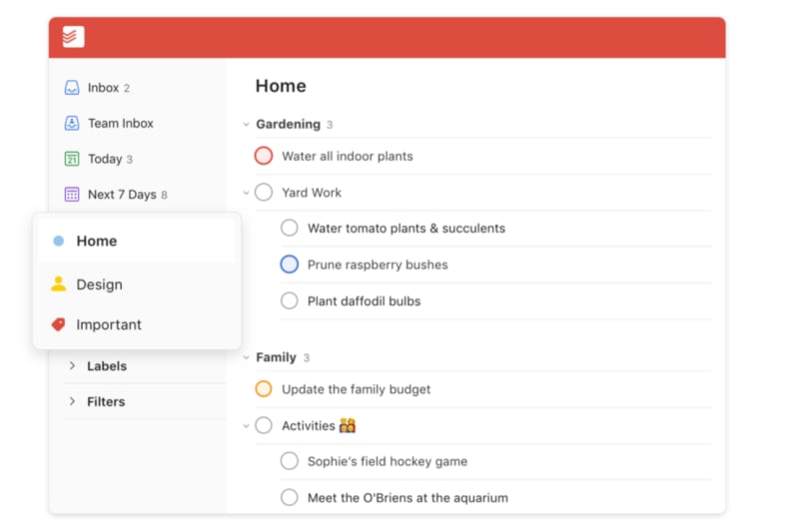Open Water tomato plants & succulents text
799x532 pixels.
pyautogui.click(x=406, y=229)
